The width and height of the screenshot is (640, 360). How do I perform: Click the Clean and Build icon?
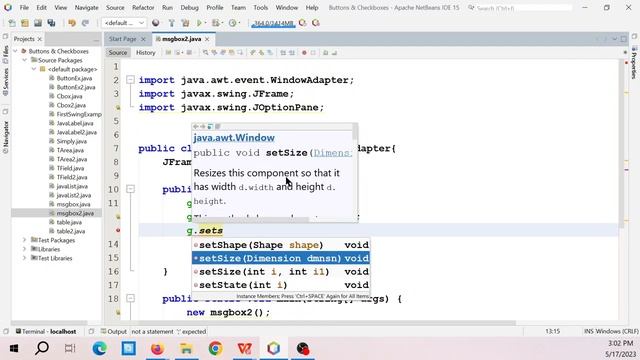pyautogui.click(x=185, y=23)
